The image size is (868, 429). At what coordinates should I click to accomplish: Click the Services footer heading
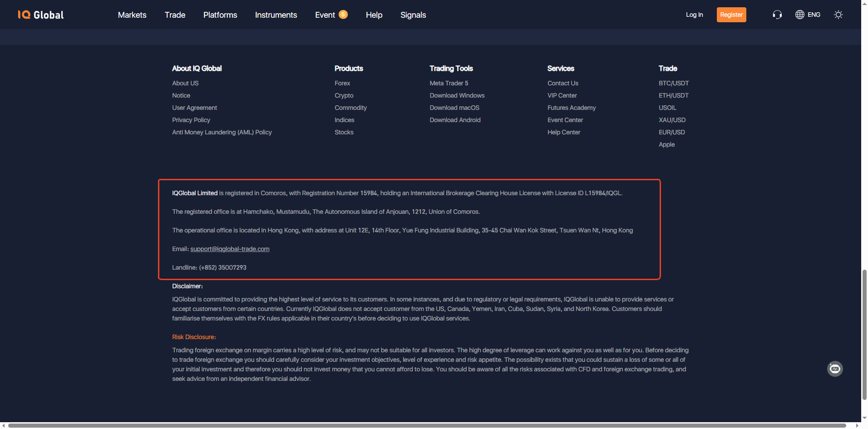(561, 68)
